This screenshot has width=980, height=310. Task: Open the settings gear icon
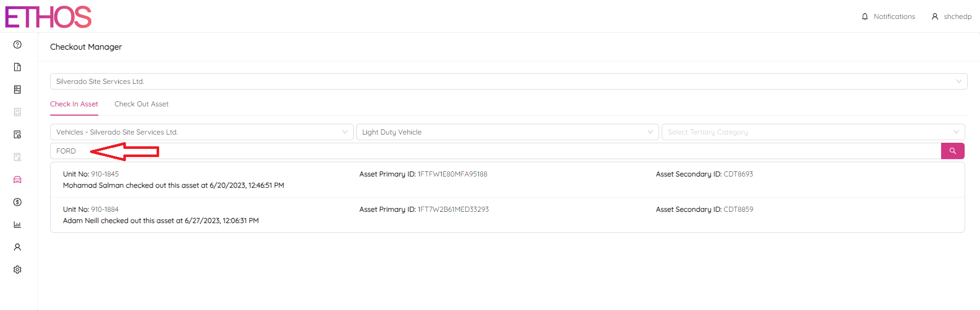click(x=17, y=270)
